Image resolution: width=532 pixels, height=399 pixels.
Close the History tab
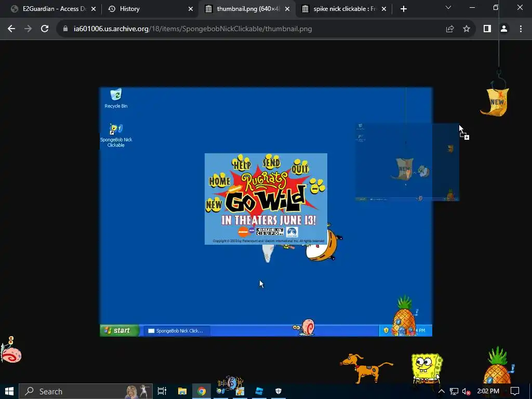tap(191, 9)
